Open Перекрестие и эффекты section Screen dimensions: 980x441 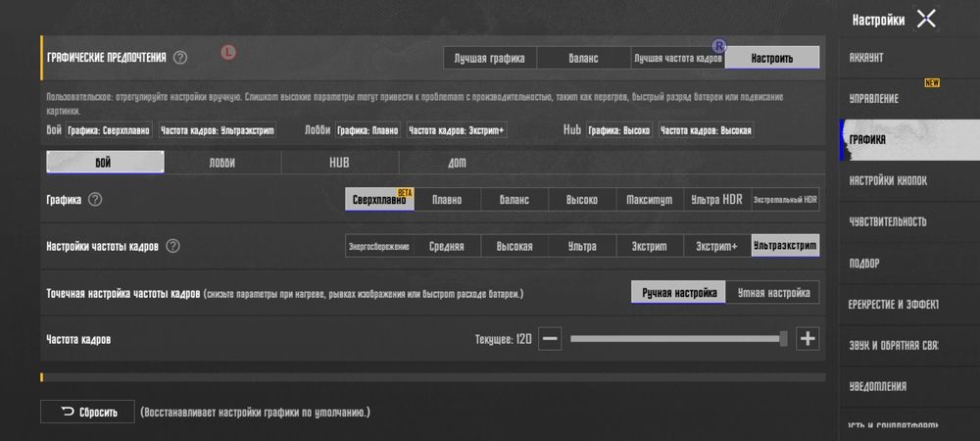[908, 304]
